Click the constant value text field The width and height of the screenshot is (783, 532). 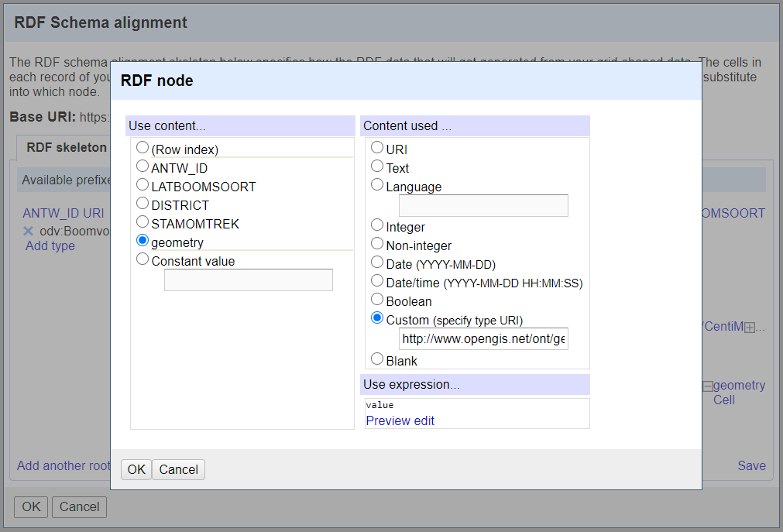(248, 280)
